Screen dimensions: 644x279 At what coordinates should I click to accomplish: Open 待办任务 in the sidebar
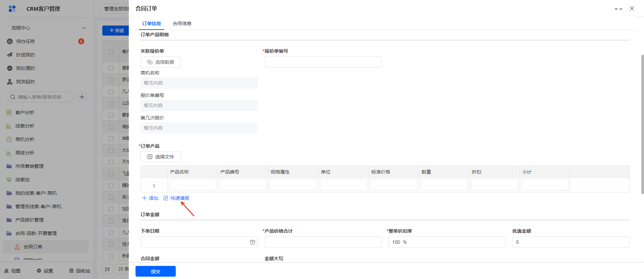tap(25, 41)
